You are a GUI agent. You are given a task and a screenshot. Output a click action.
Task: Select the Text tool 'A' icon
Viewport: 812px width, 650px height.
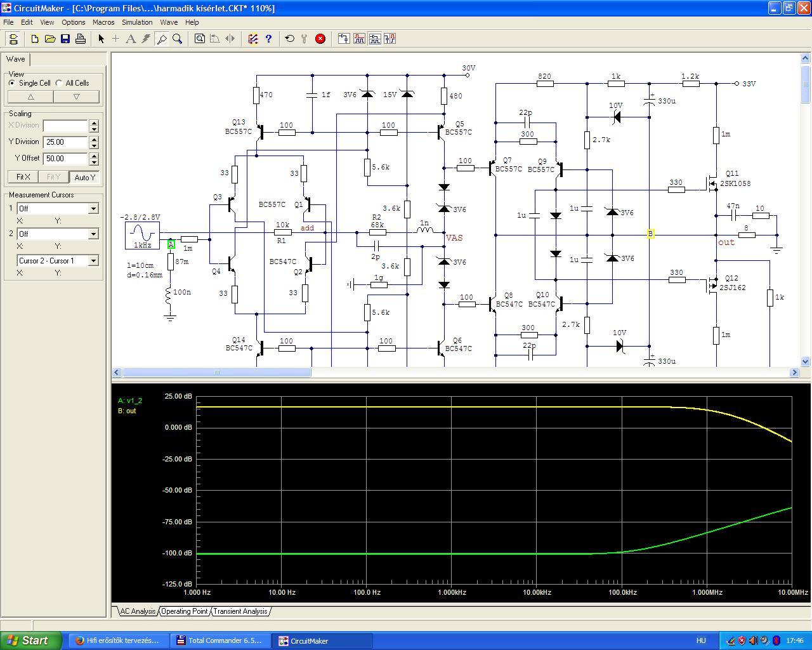click(131, 39)
